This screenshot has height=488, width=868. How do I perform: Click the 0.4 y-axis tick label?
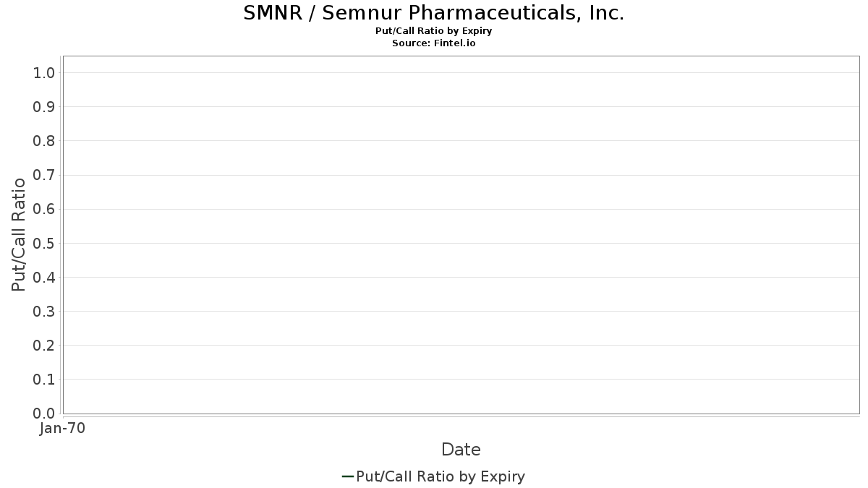coord(44,278)
